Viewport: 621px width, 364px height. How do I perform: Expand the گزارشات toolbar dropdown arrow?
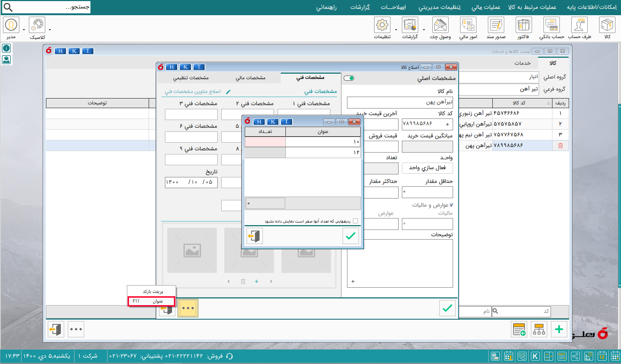(424, 30)
